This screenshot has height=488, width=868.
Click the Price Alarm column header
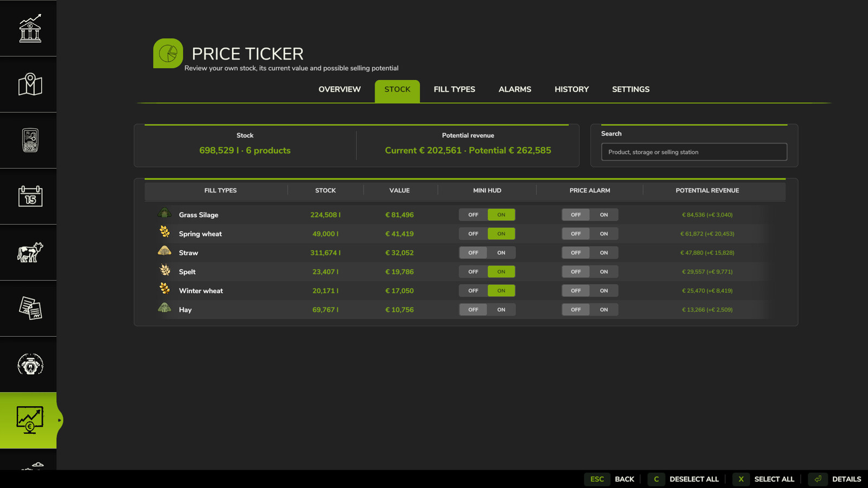coord(590,190)
